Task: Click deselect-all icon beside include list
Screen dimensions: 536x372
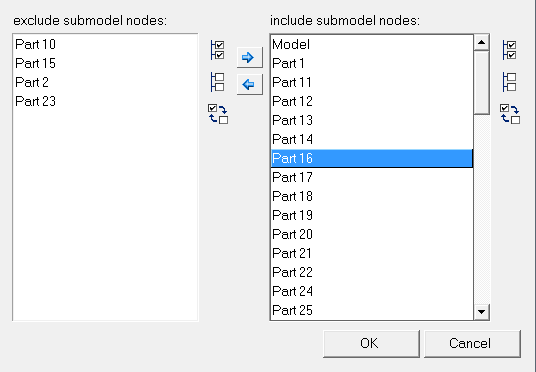Action: tap(509, 82)
